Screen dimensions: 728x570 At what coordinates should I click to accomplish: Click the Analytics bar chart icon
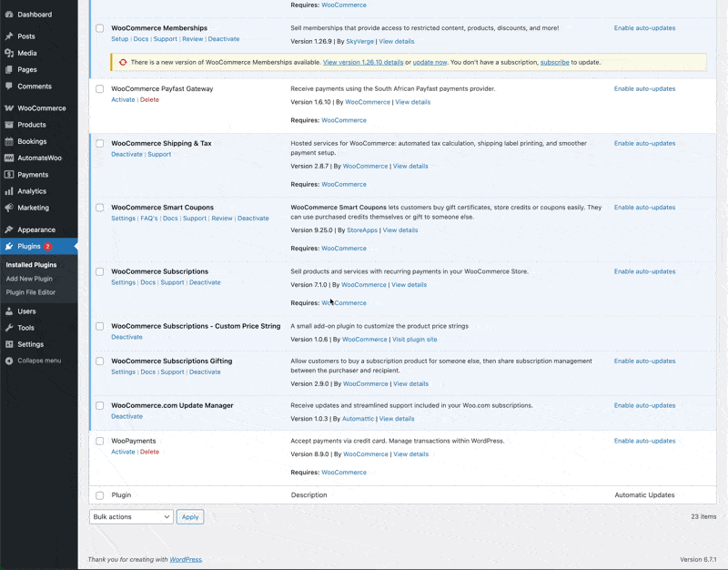9,191
